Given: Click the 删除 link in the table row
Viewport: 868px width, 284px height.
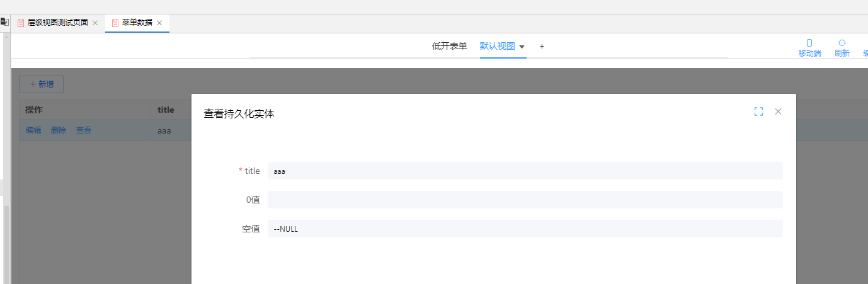Looking at the screenshot, I should 59,130.
